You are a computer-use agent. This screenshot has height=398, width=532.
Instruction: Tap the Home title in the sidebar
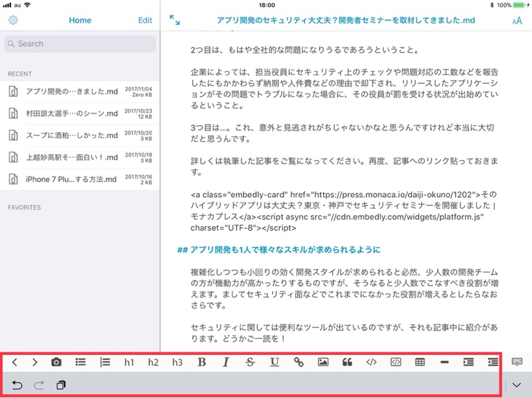click(80, 21)
